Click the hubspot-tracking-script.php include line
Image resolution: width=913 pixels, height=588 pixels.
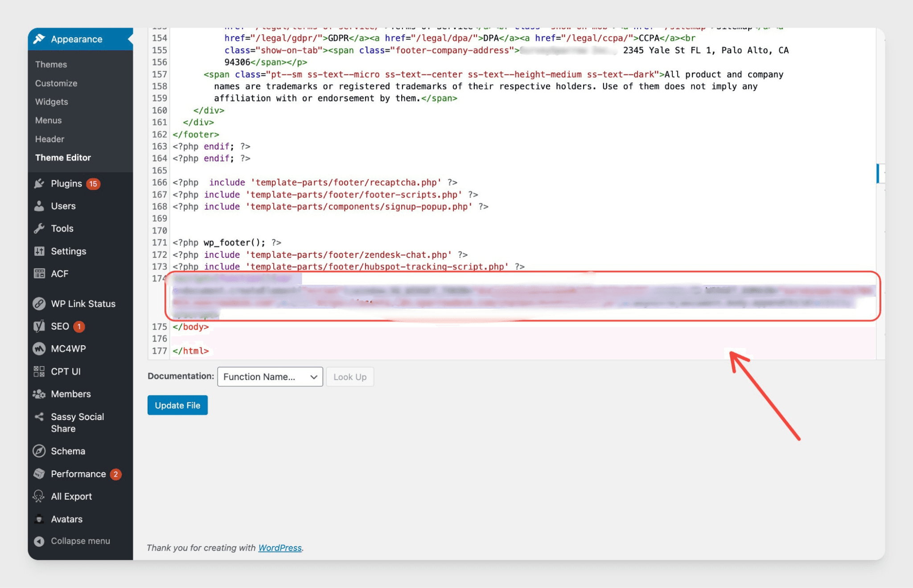point(349,266)
